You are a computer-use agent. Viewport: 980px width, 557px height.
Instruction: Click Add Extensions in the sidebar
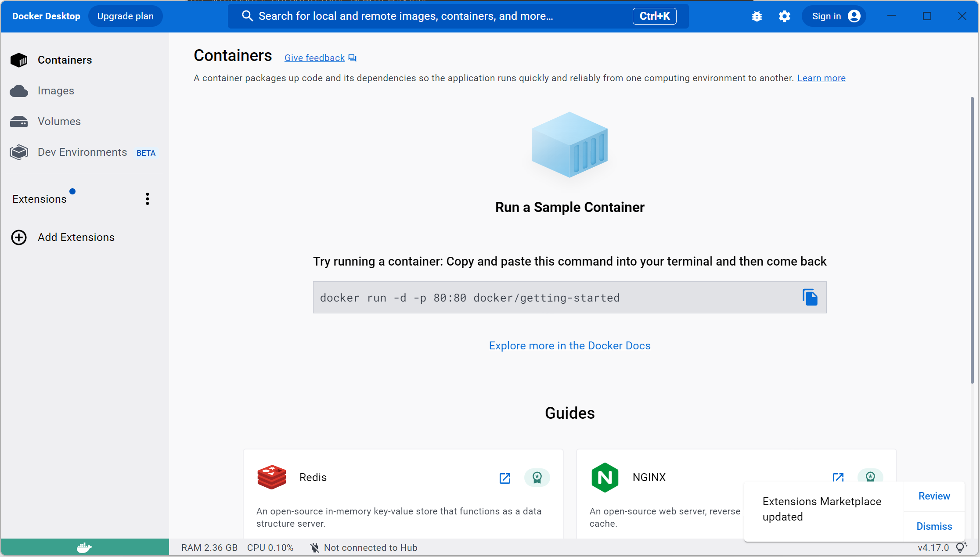[x=76, y=237]
